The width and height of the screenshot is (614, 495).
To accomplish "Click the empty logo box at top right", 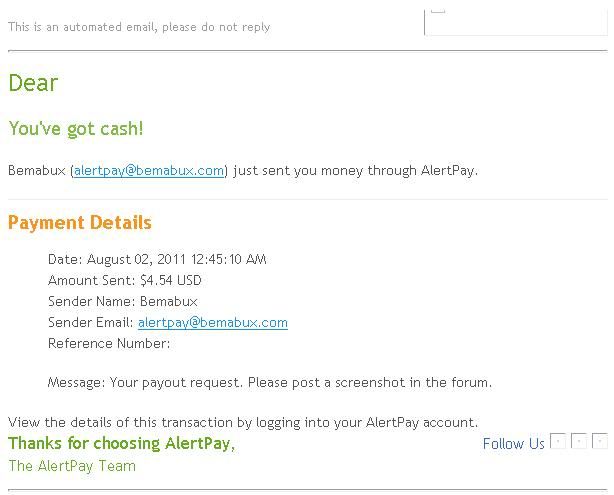I will tap(516, 22).
